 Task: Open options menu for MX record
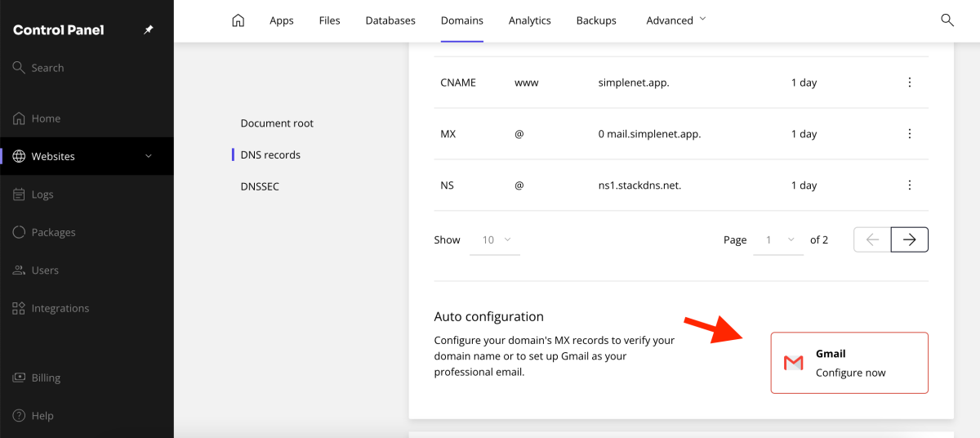coord(910,134)
